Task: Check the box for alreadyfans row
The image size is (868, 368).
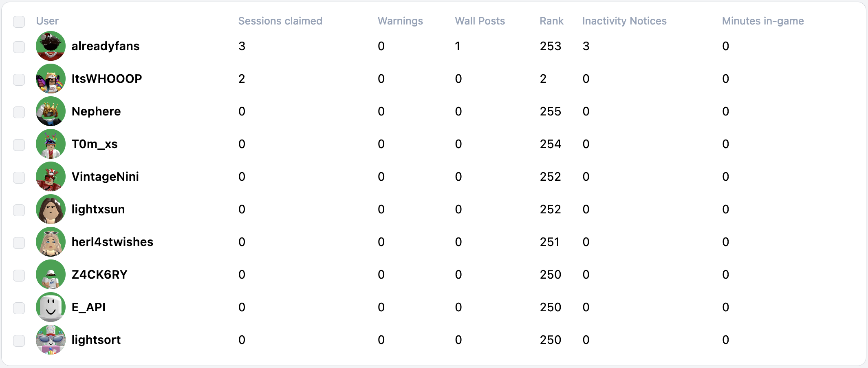Action: (x=19, y=47)
